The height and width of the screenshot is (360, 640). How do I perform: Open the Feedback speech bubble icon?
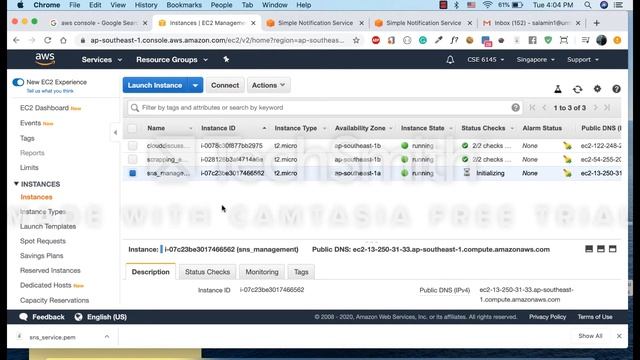[x=24, y=317]
